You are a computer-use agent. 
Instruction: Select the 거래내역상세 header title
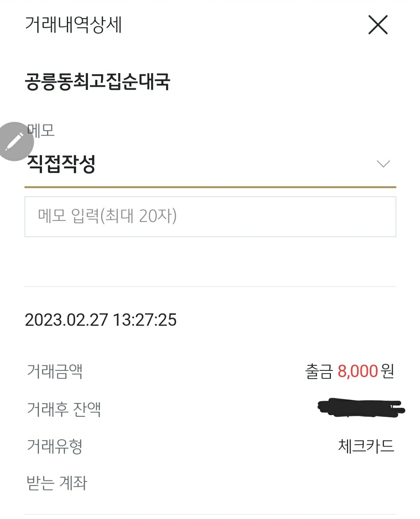(x=73, y=24)
